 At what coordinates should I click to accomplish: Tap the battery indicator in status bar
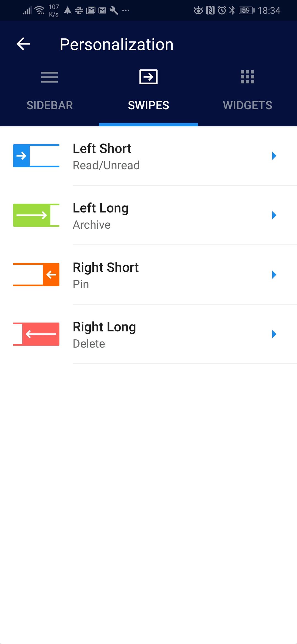point(247,10)
